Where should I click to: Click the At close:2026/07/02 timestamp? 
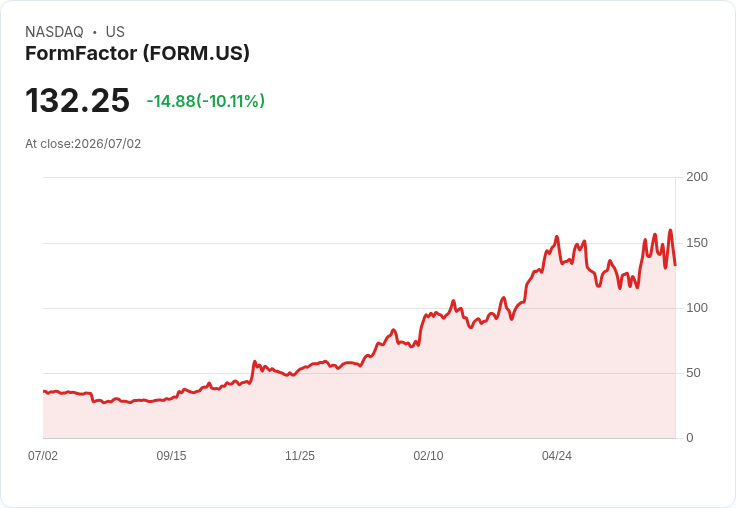pos(83,144)
